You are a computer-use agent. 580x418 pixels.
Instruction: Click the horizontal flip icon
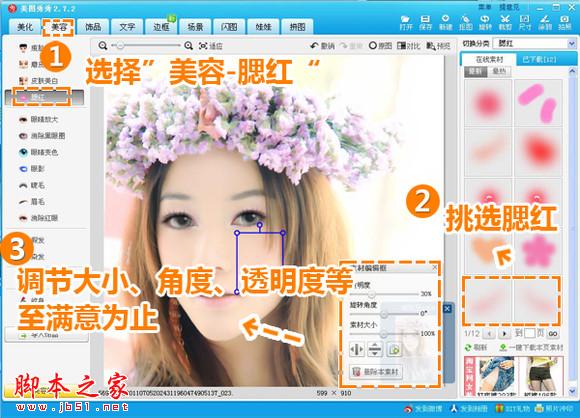357,350
